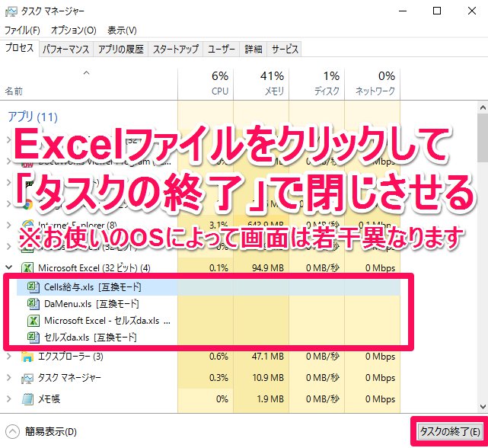Viewport: 488px width, 448px height.
Task: Open the 表示(V) menu
Action: (122, 30)
